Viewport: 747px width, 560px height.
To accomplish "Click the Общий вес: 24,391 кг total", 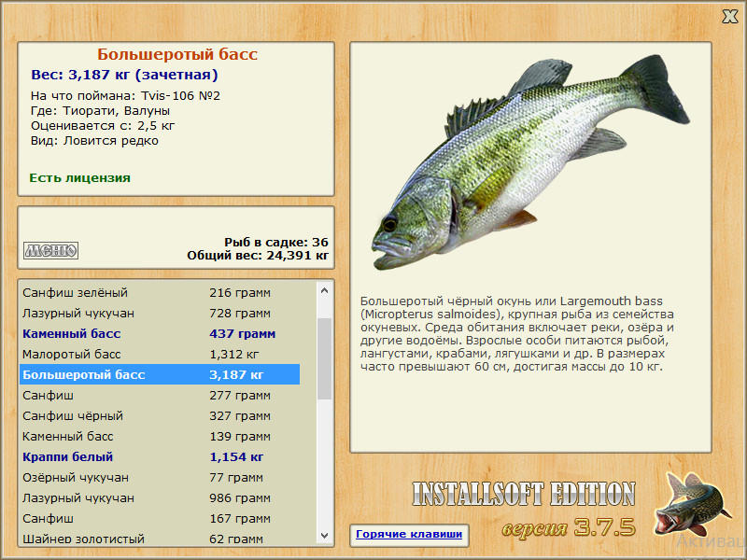I will tap(258, 256).
